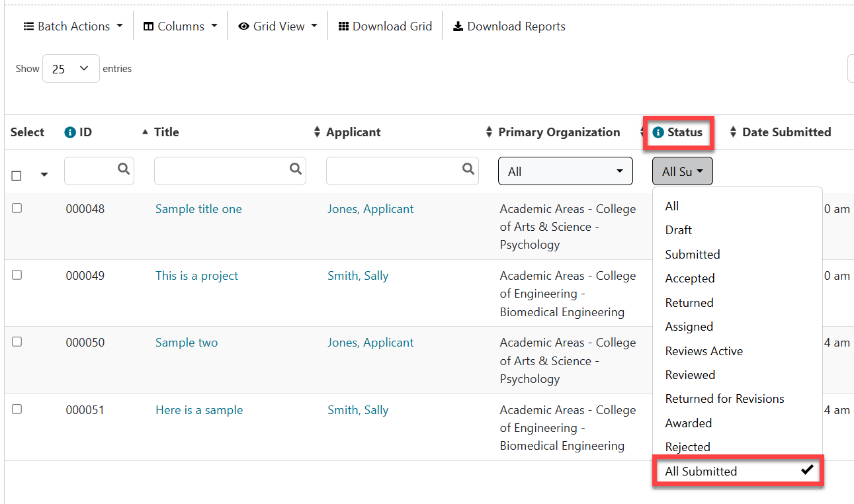854x504 pixels.
Task: Open the Show entries count dropdown
Action: (x=71, y=69)
